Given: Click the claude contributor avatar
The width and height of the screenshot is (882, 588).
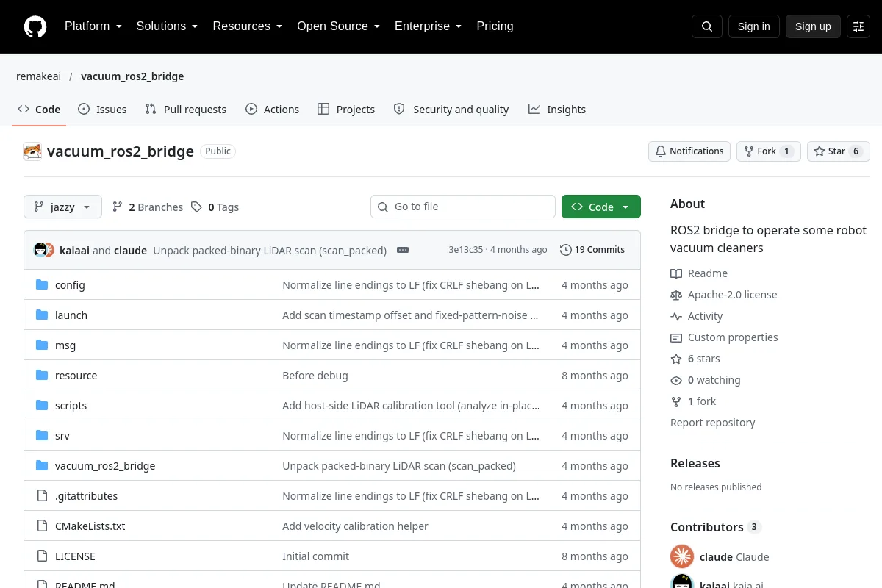Looking at the screenshot, I should coord(682,556).
